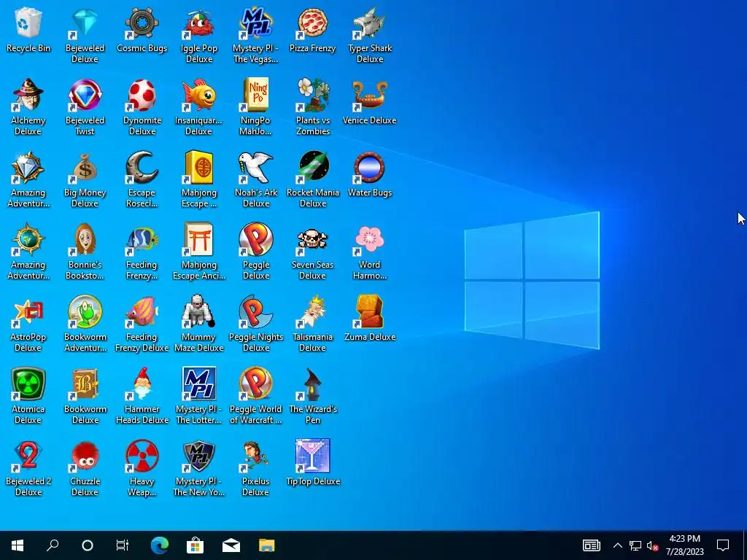Click the Big Money Deluxe icon

coord(85,167)
